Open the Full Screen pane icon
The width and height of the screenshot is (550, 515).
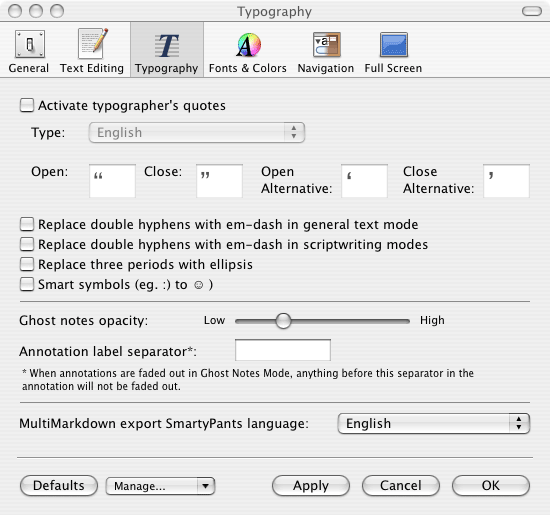click(394, 45)
